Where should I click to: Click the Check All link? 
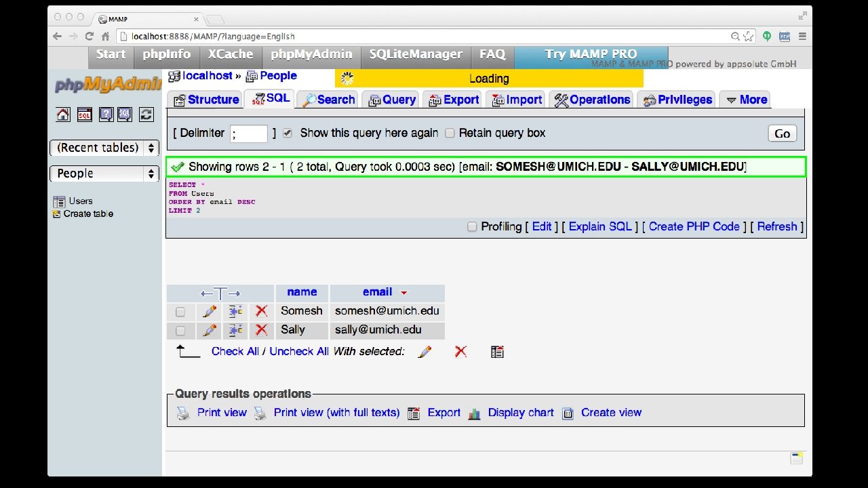coord(235,351)
